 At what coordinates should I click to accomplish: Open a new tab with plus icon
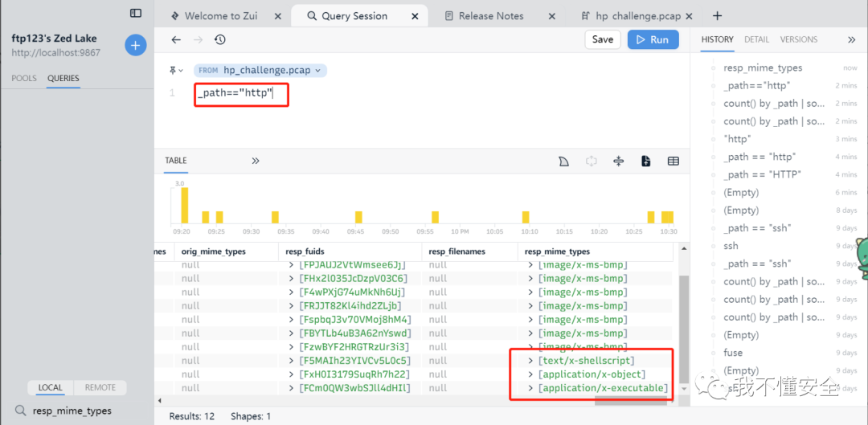pyautogui.click(x=718, y=15)
